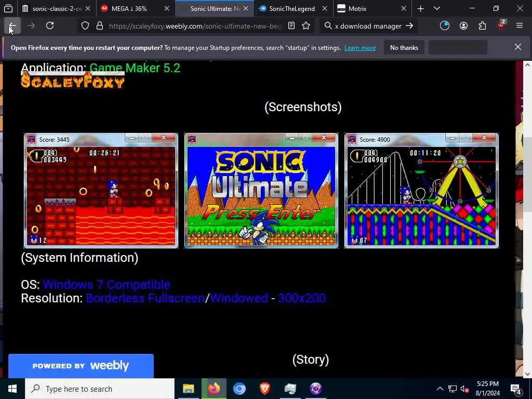Click the ScaleyFoxy flaming logo
The width and height of the screenshot is (532, 399).
pyautogui.click(x=73, y=81)
